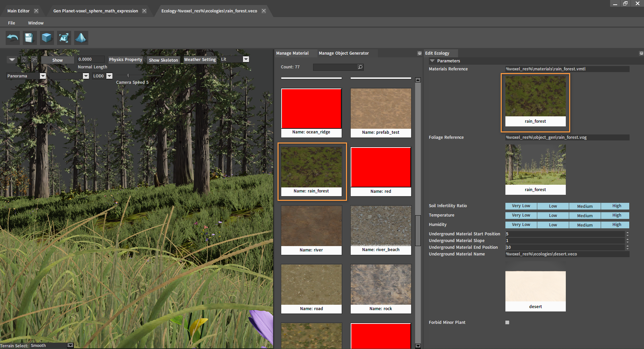Click the search magnifier icon

(360, 67)
